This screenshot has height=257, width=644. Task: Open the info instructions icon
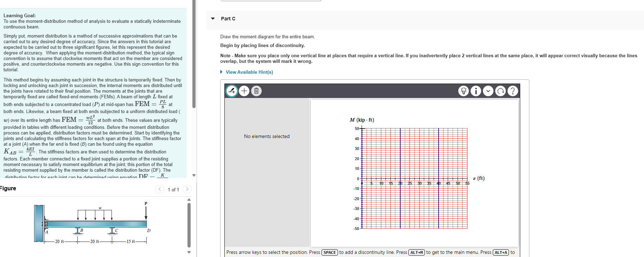coord(476,91)
